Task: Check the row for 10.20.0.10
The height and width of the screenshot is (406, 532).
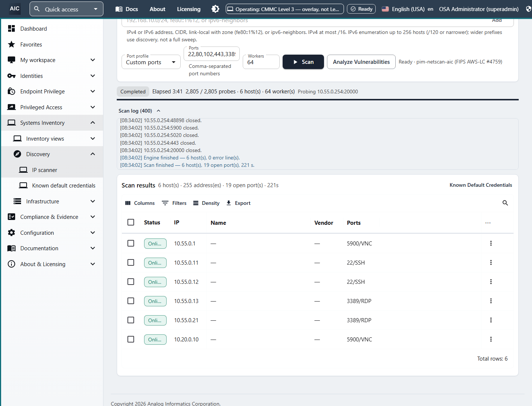Action: coord(131,339)
